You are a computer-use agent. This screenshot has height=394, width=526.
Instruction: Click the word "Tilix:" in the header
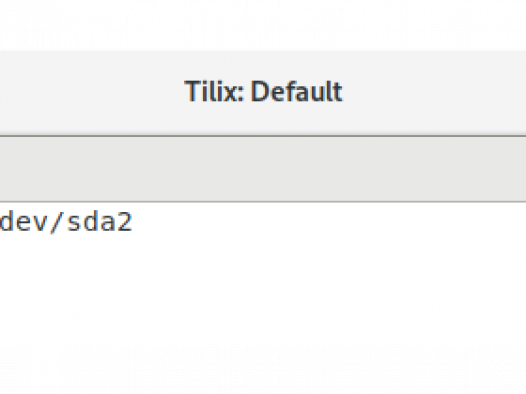(214, 91)
